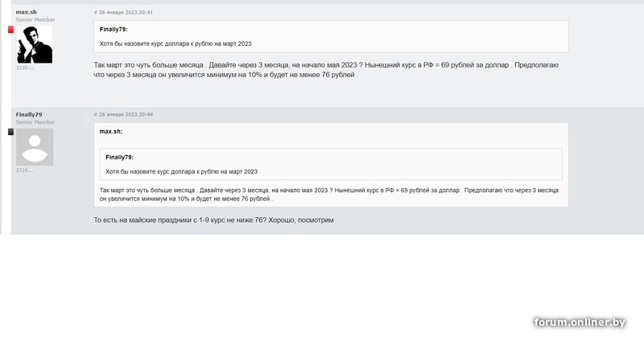
Task: Open permalink of the 20:44 post
Action: point(123,115)
